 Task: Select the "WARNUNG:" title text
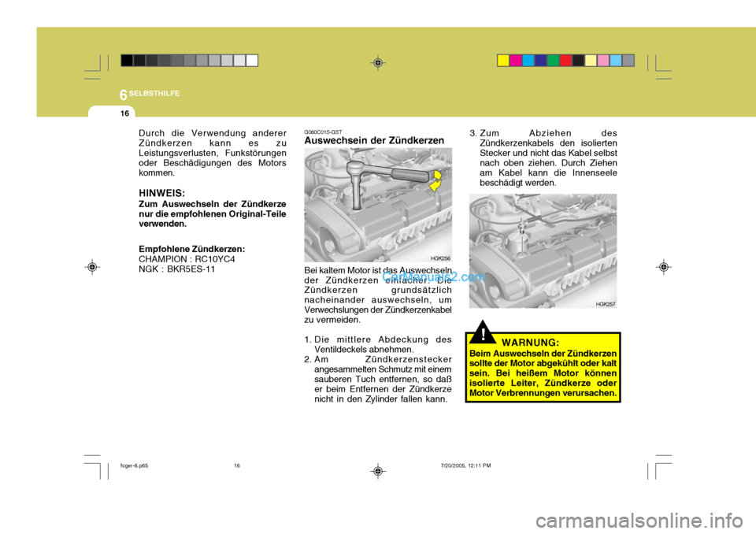[x=530, y=343]
